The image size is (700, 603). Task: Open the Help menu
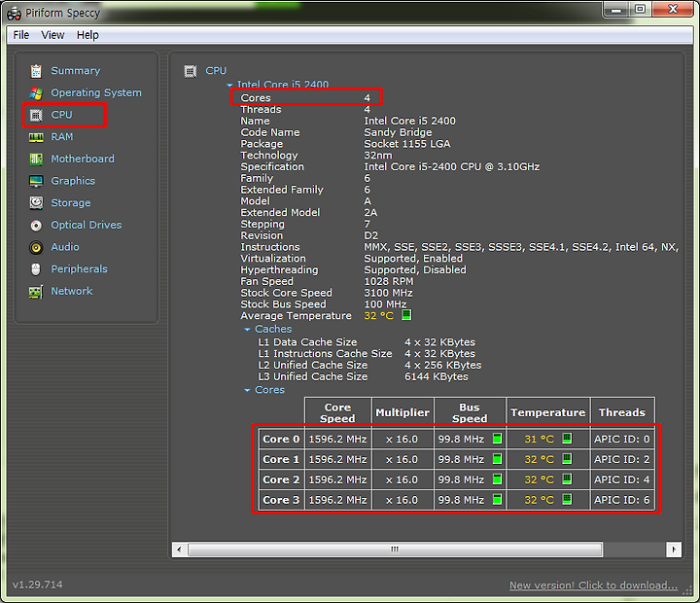pos(87,35)
